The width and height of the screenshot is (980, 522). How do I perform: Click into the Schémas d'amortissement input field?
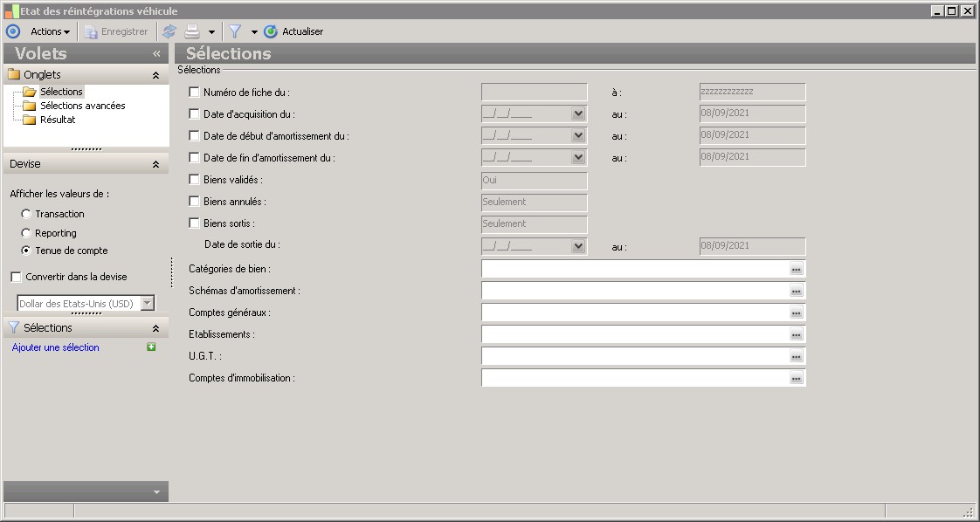pyautogui.click(x=633, y=291)
